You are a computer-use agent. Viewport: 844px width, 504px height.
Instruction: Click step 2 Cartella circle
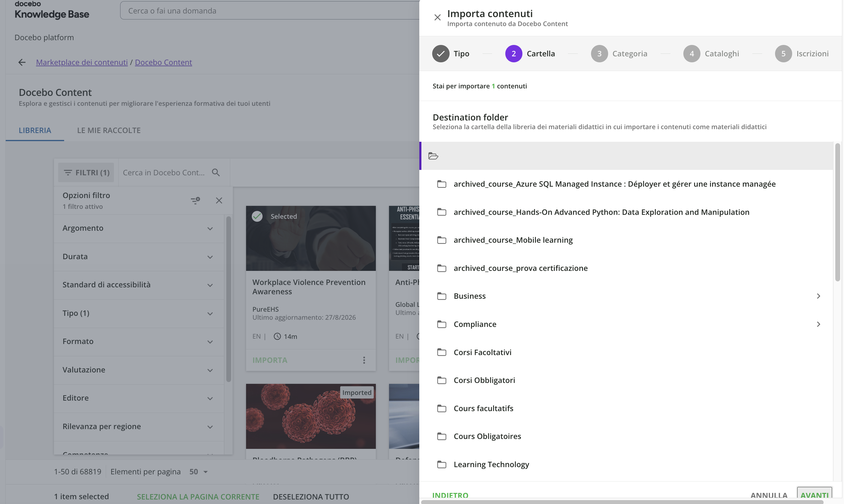513,54
